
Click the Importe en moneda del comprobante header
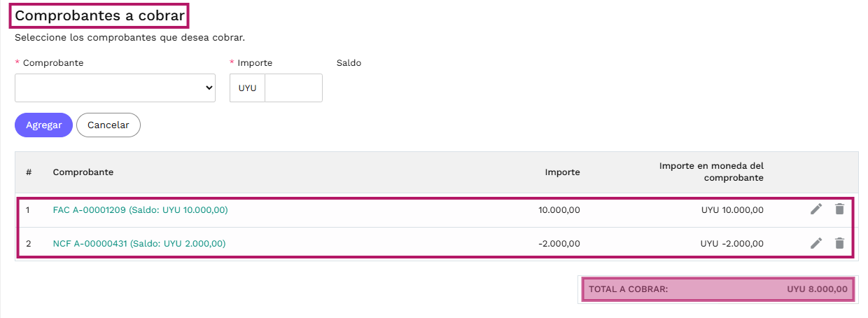[x=711, y=172]
